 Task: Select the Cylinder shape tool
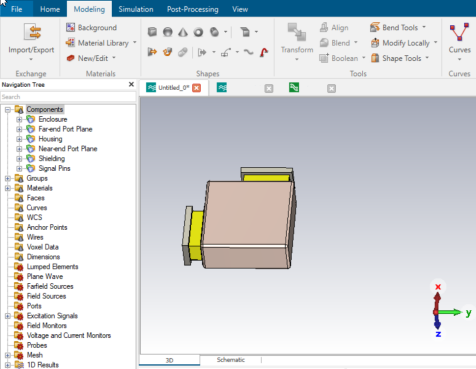tap(214, 32)
